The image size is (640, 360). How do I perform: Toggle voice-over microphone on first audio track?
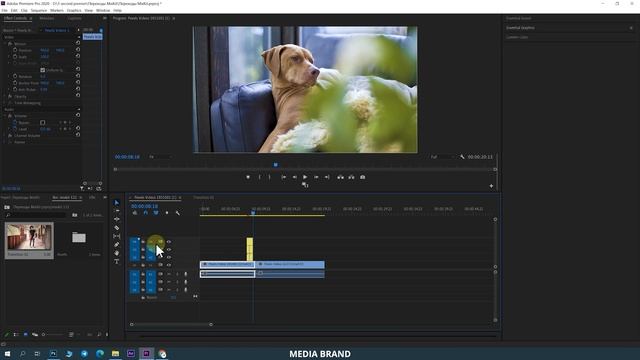[186, 274]
